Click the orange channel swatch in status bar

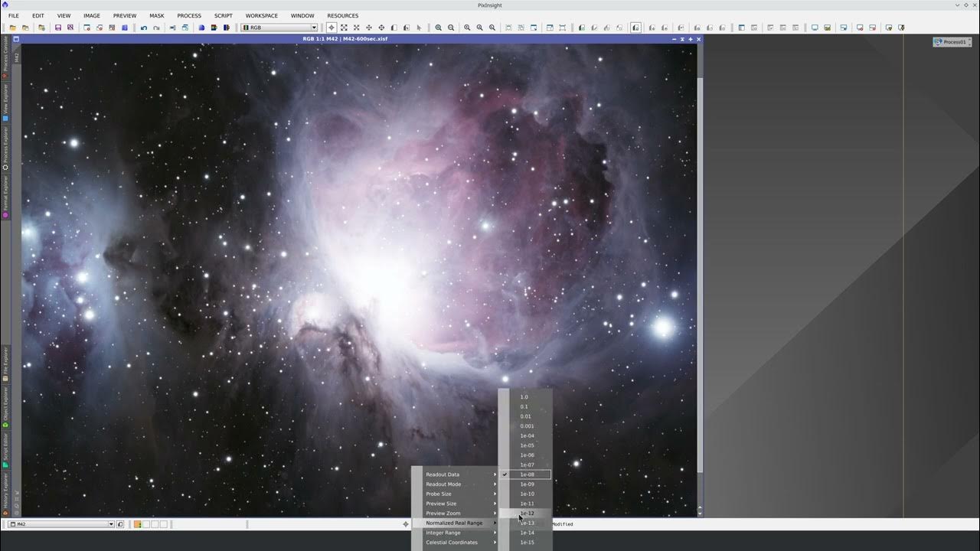(x=138, y=524)
